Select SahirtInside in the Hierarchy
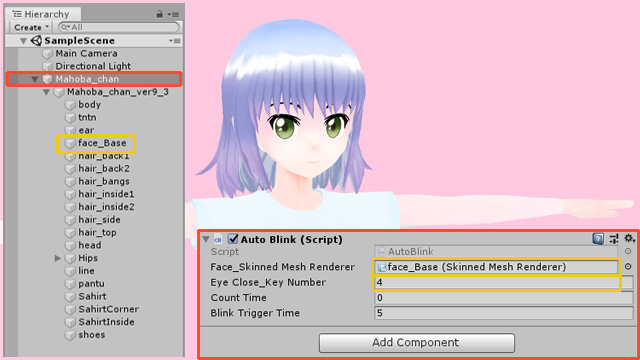 [x=106, y=322]
